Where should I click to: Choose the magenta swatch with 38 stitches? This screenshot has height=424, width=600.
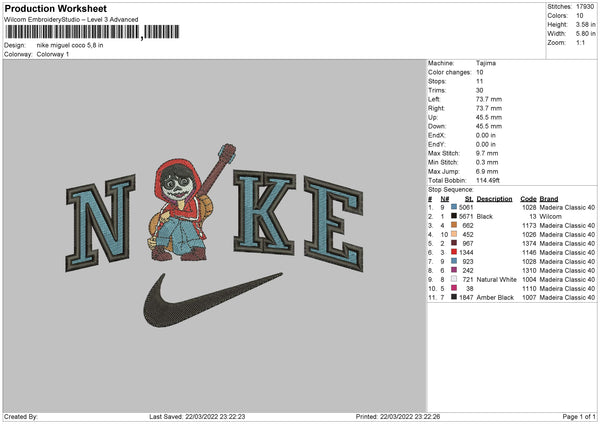tap(454, 288)
